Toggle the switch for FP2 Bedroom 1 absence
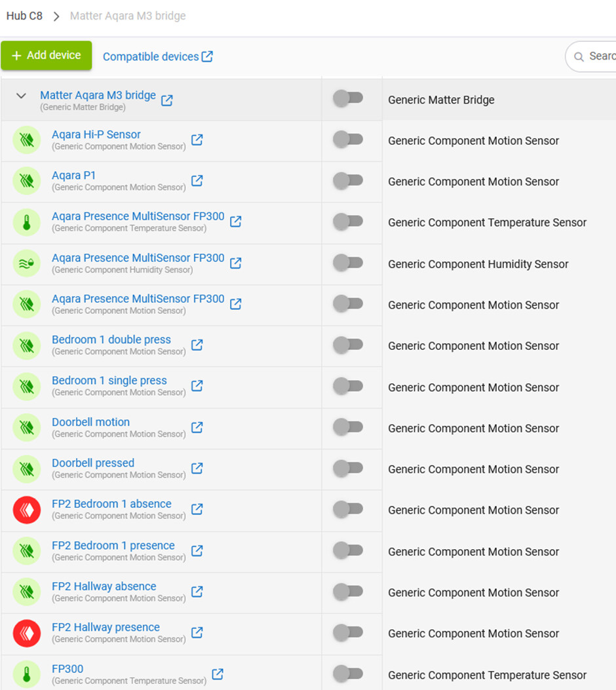Image resolution: width=616 pixels, height=690 pixels. tap(348, 508)
